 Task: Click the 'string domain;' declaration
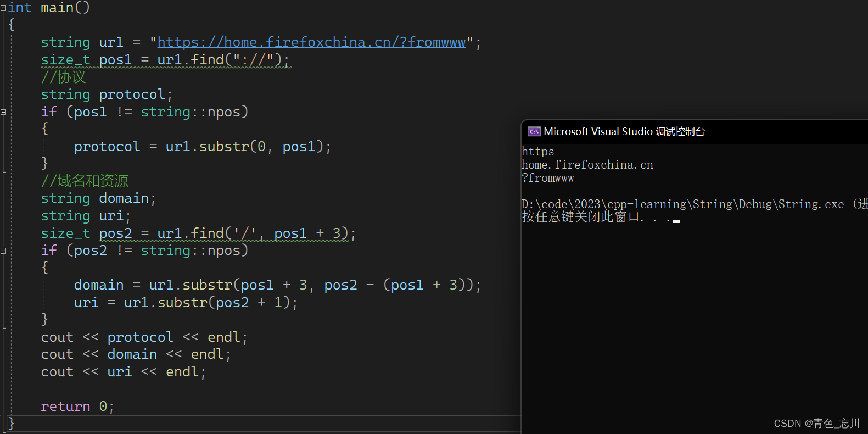[99, 198]
